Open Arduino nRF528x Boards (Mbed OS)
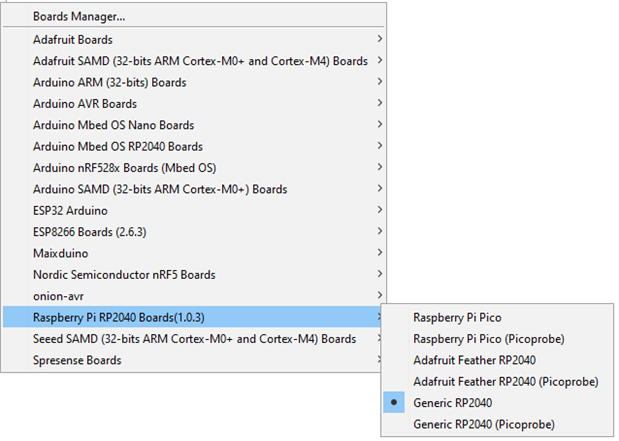This screenshot has width=619, height=441. tap(194, 167)
